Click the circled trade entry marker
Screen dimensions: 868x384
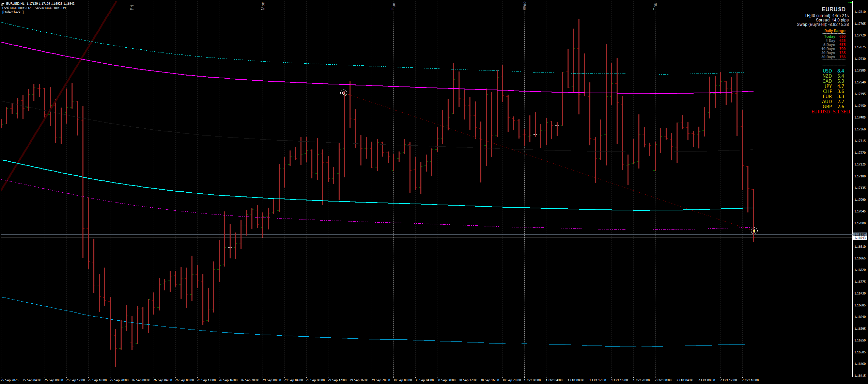pyautogui.click(x=344, y=93)
